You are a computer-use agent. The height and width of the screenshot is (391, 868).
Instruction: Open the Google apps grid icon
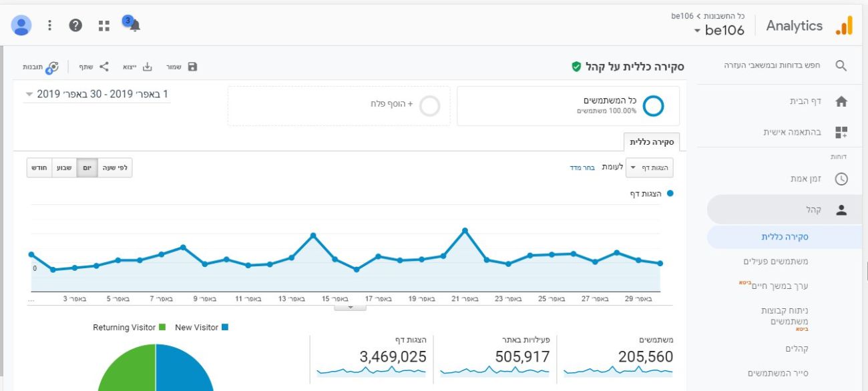point(103,25)
